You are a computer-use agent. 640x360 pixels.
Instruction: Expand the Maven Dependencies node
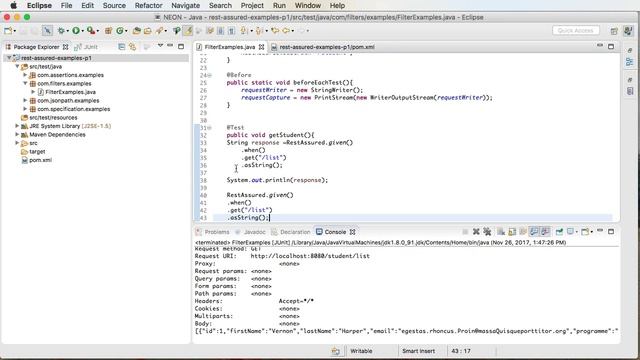click(17, 134)
